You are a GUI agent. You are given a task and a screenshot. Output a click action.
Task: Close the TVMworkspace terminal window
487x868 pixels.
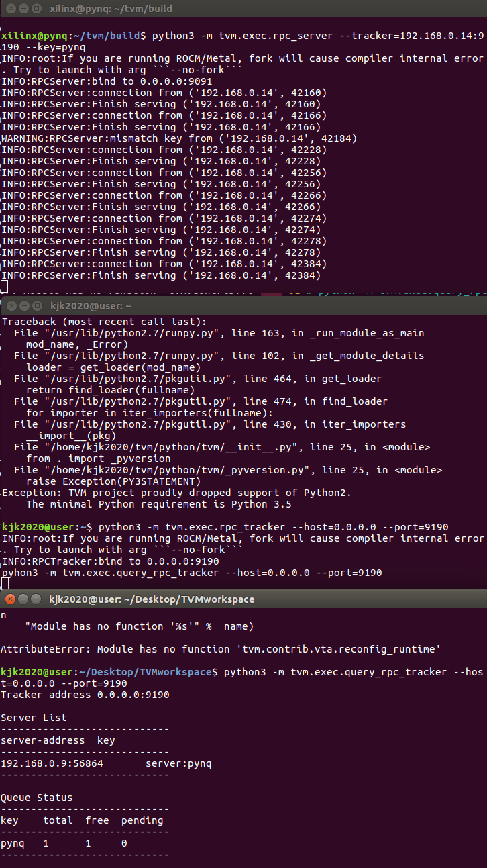[x=9, y=599]
